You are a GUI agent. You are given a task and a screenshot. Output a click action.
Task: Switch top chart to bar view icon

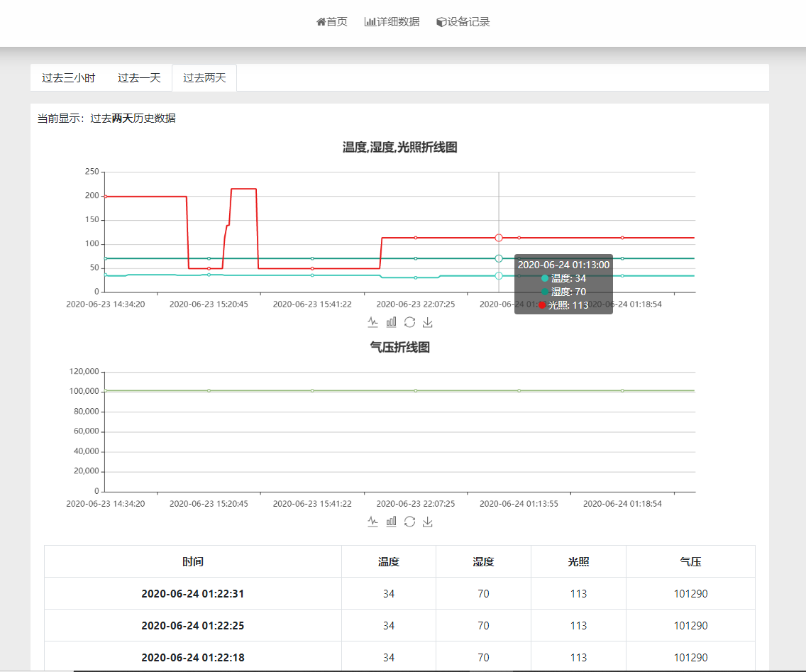tap(392, 322)
